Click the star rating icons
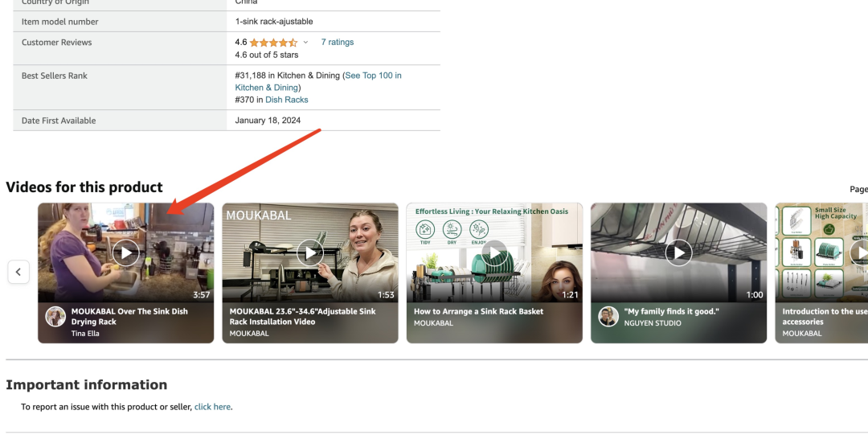This screenshot has width=868, height=435. point(273,42)
